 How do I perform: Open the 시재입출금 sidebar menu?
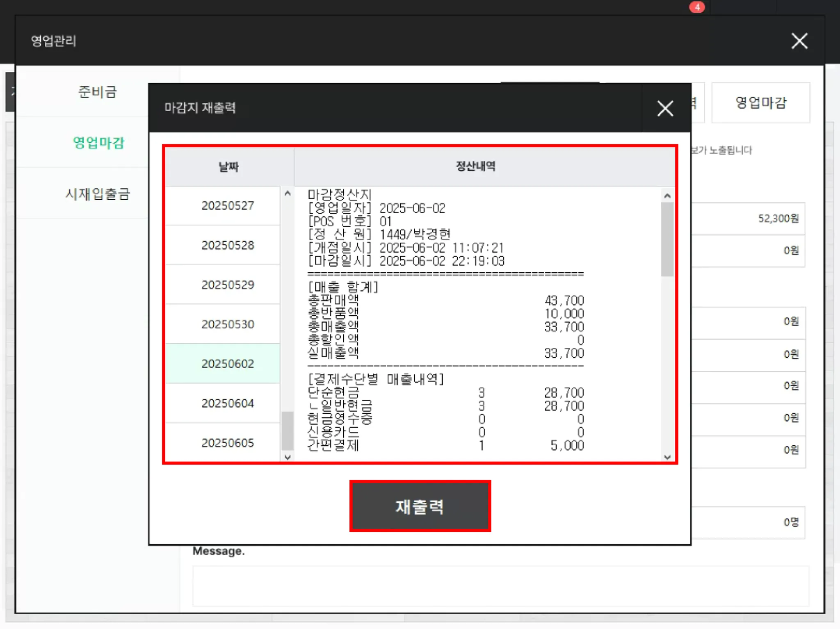point(98,194)
